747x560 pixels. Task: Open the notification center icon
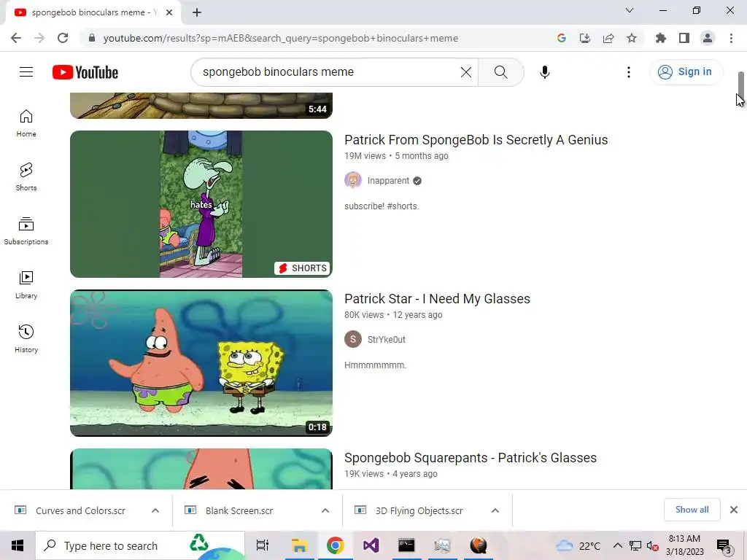click(x=724, y=545)
